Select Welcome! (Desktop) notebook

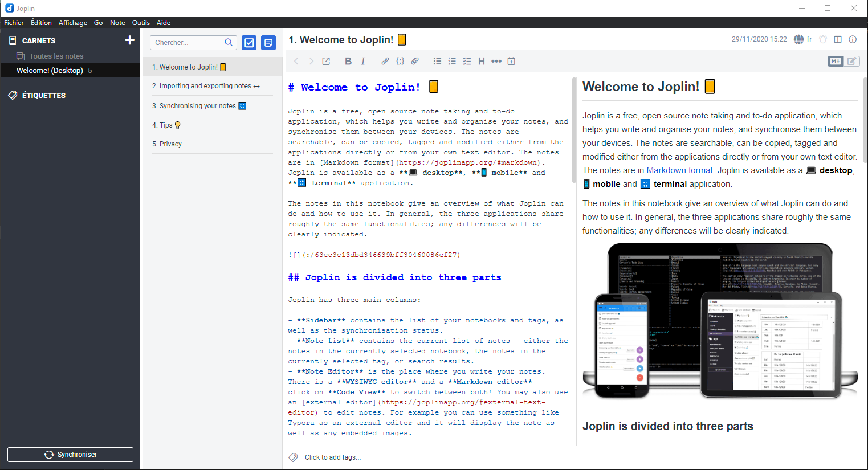[50, 71]
